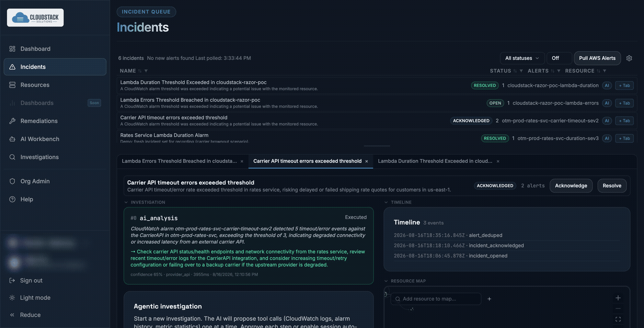The width and height of the screenshot is (644, 328).
Task: Open the RESOURCE column filter
Action: tap(604, 71)
